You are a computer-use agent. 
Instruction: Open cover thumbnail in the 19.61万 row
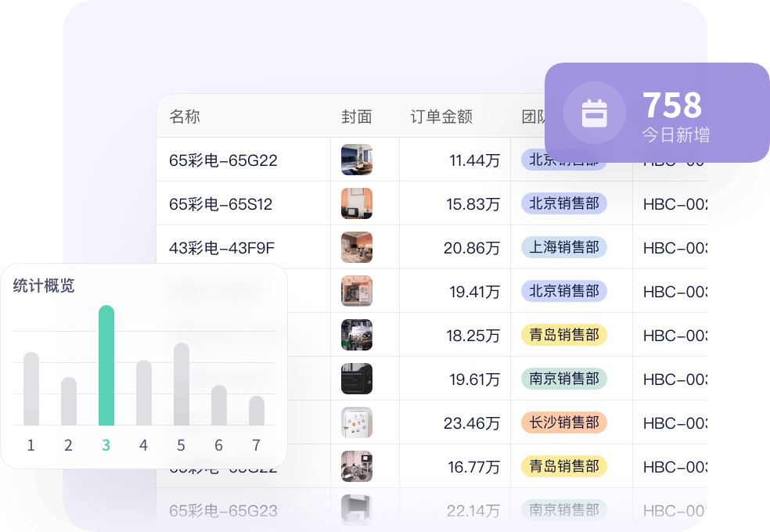tap(357, 379)
